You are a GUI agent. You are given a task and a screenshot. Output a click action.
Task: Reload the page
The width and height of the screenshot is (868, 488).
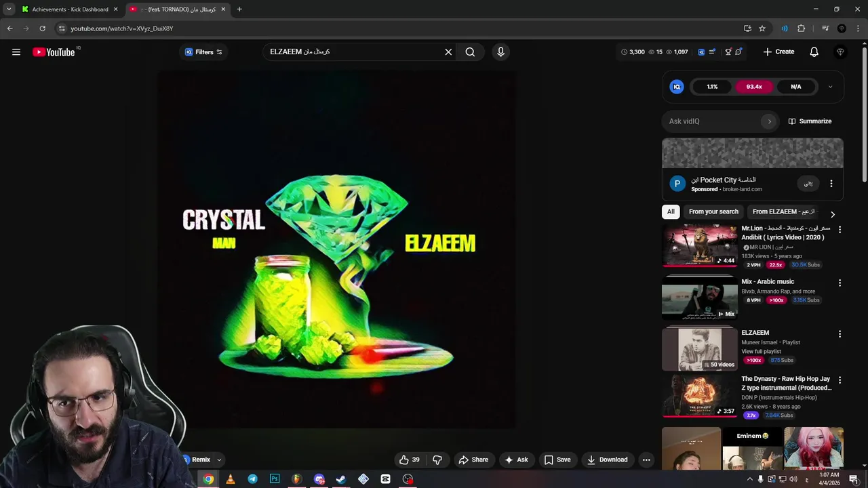[x=42, y=28]
